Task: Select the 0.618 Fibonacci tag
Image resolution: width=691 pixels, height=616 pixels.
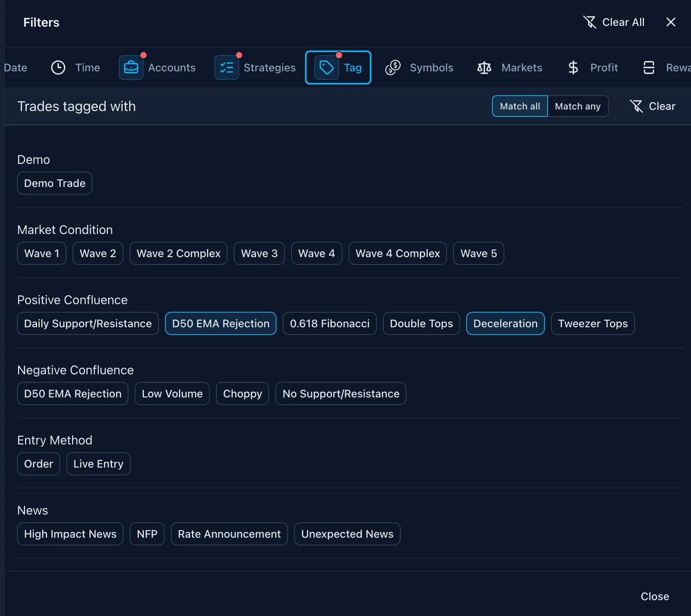Action: (330, 323)
